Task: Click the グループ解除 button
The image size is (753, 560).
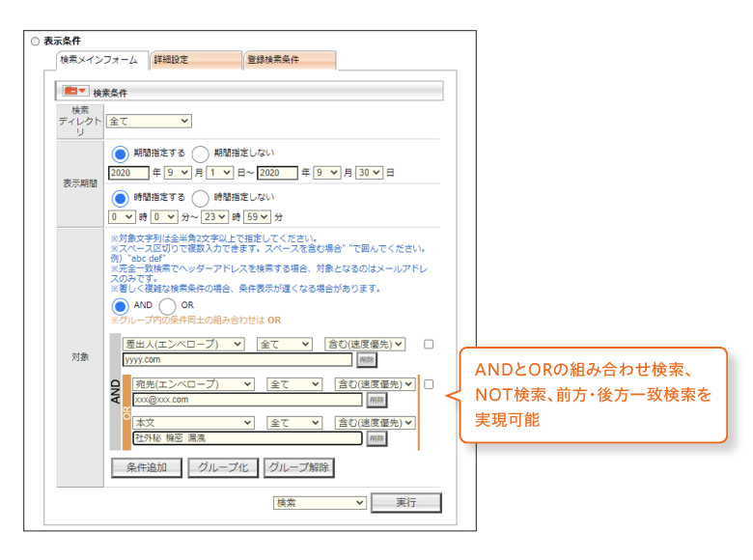Action: coord(298,467)
